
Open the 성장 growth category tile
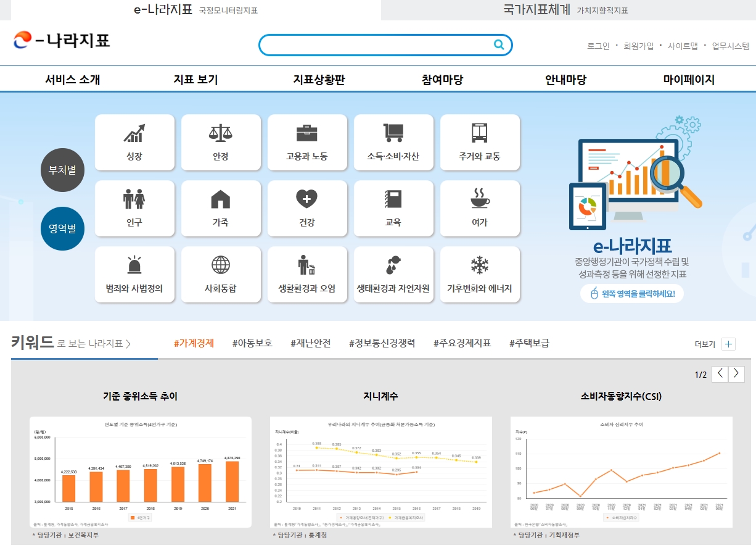pyautogui.click(x=134, y=143)
